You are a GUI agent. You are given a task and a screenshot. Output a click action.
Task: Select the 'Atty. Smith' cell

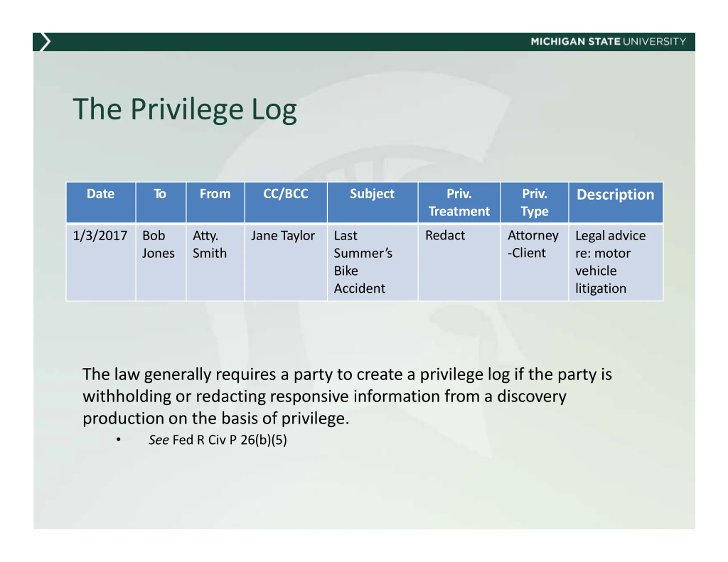click(215, 263)
